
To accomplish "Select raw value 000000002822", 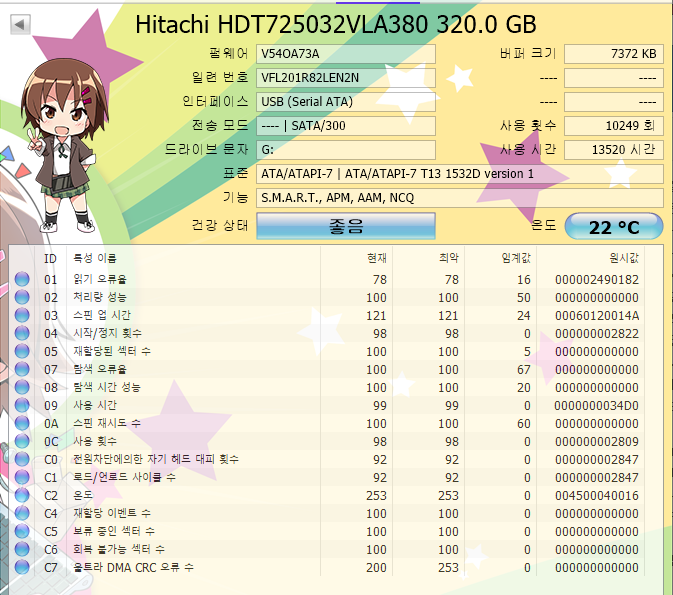I will point(597,334).
